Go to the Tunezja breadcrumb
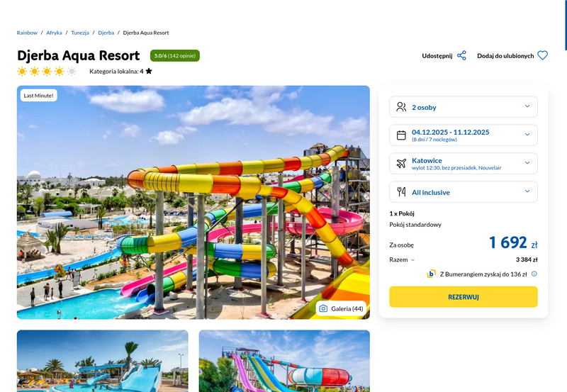The image size is (567, 392). coord(80,33)
